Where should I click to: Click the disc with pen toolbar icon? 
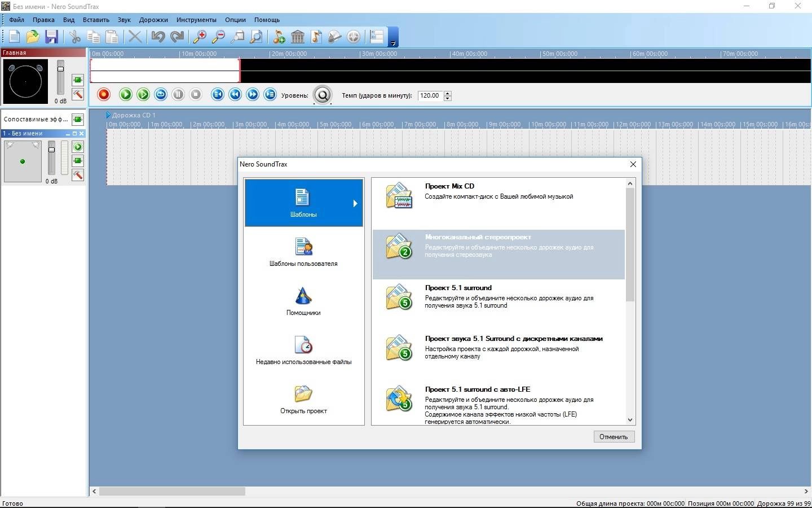pos(335,37)
